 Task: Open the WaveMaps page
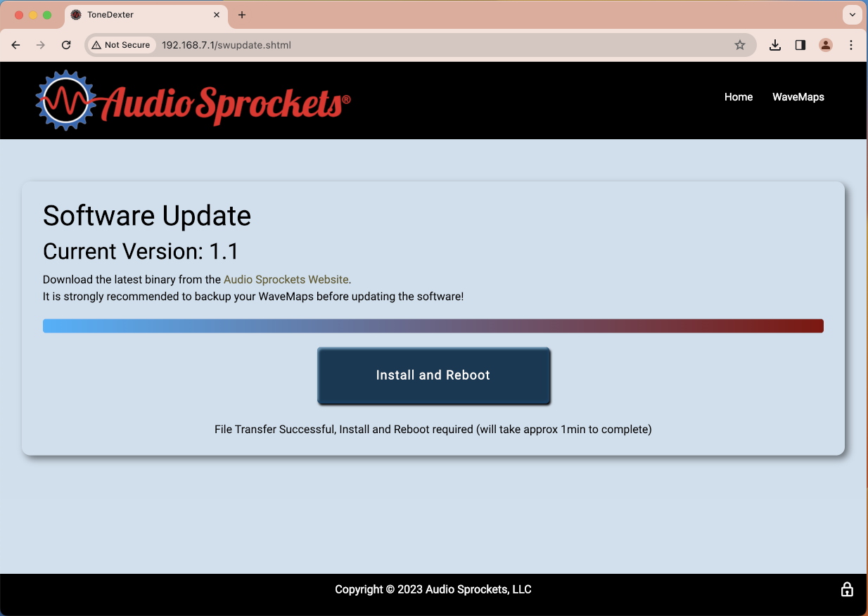(x=798, y=97)
